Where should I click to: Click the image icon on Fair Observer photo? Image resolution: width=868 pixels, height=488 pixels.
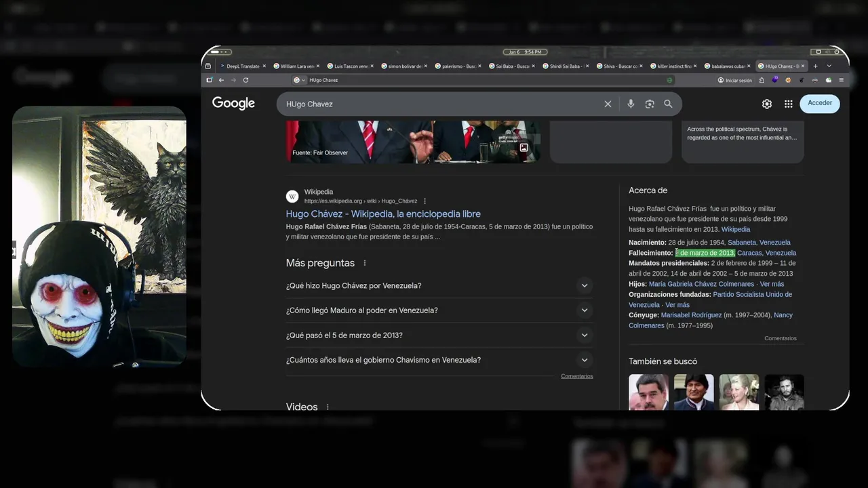pyautogui.click(x=524, y=148)
